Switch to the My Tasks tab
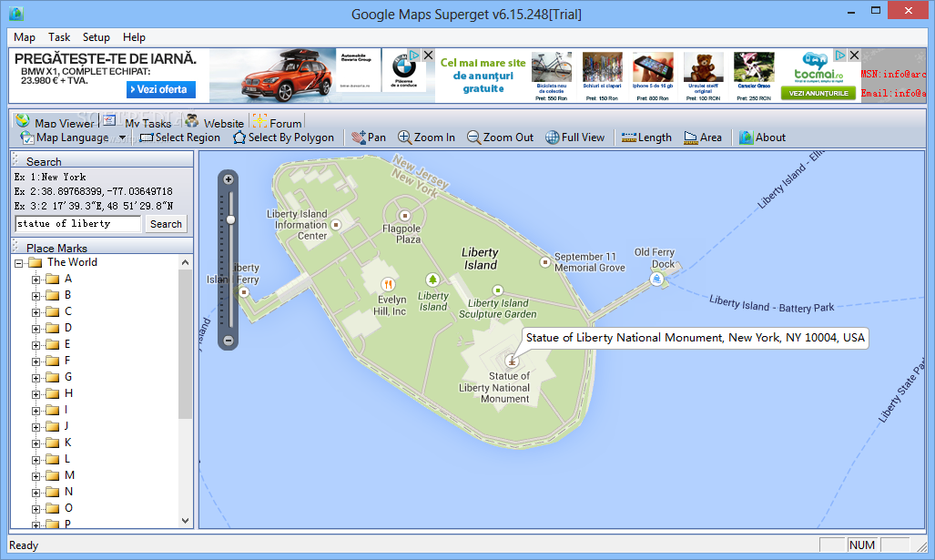The width and height of the screenshot is (935, 560). point(138,122)
